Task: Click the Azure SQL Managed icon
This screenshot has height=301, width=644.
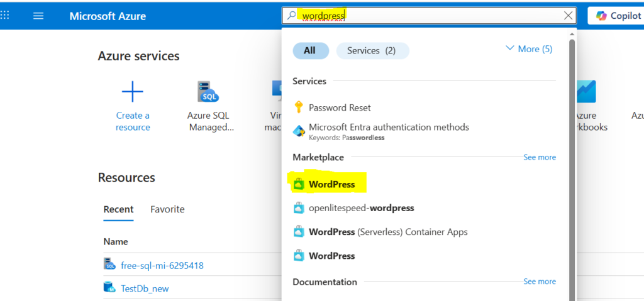Action: [208, 92]
